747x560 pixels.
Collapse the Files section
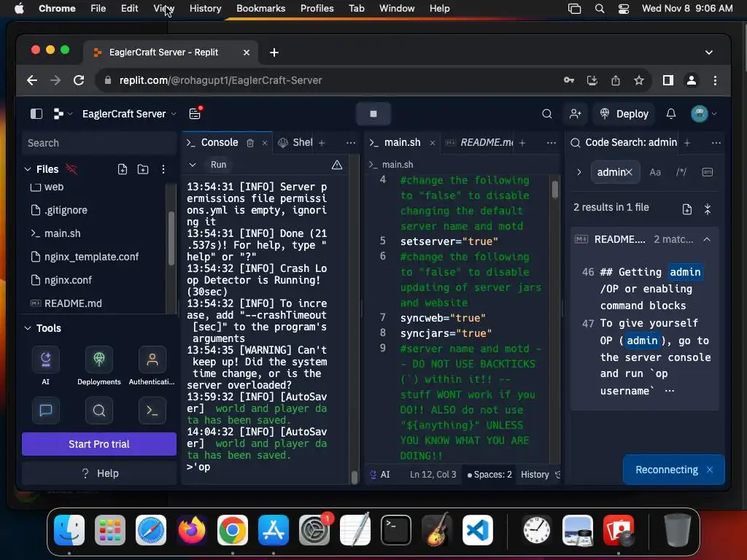(x=28, y=169)
